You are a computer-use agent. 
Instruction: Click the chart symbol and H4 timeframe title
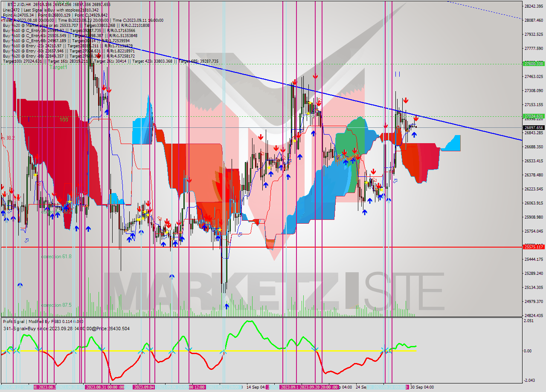[59, 4]
